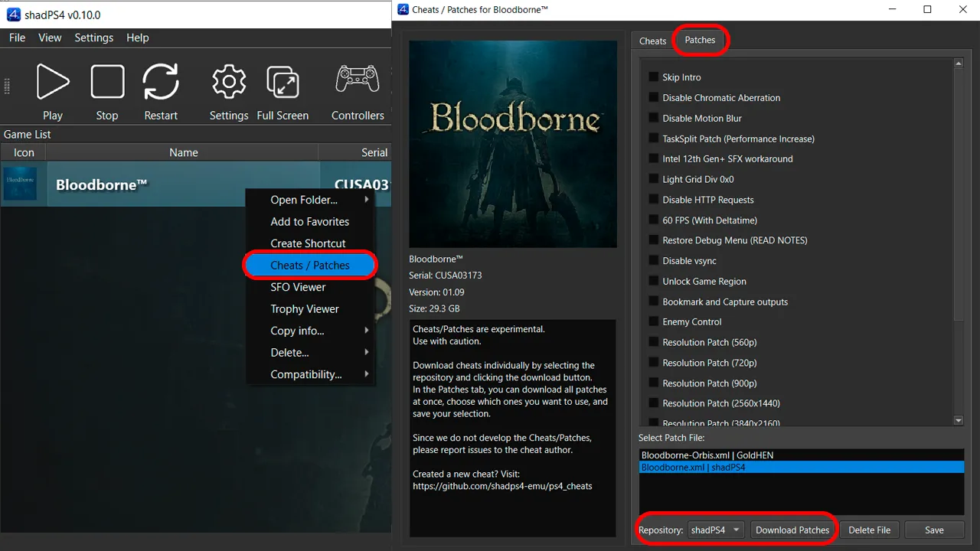Open Controllers via the gamepad icon
Image resolution: width=980 pixels, height=551 pixels.
[x=358, y=80]
